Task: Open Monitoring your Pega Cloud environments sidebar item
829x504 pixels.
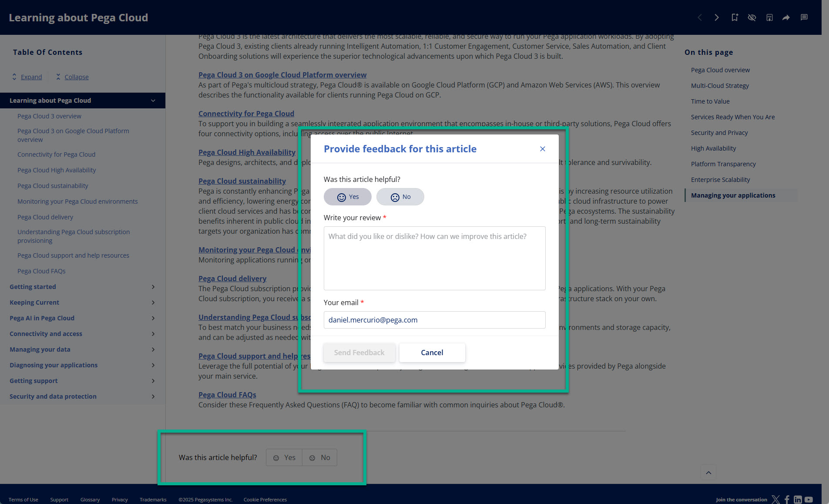Action: (77, 202)
